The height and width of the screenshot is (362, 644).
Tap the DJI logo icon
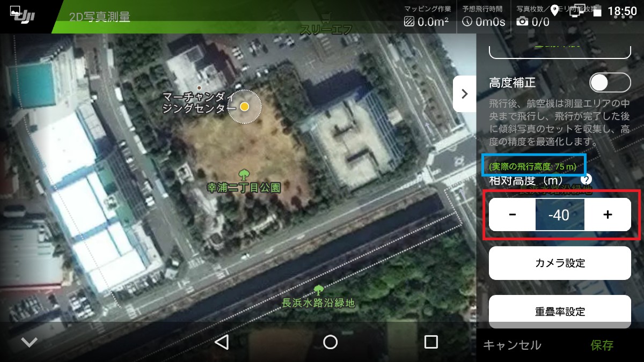click(x=23, y=16)
